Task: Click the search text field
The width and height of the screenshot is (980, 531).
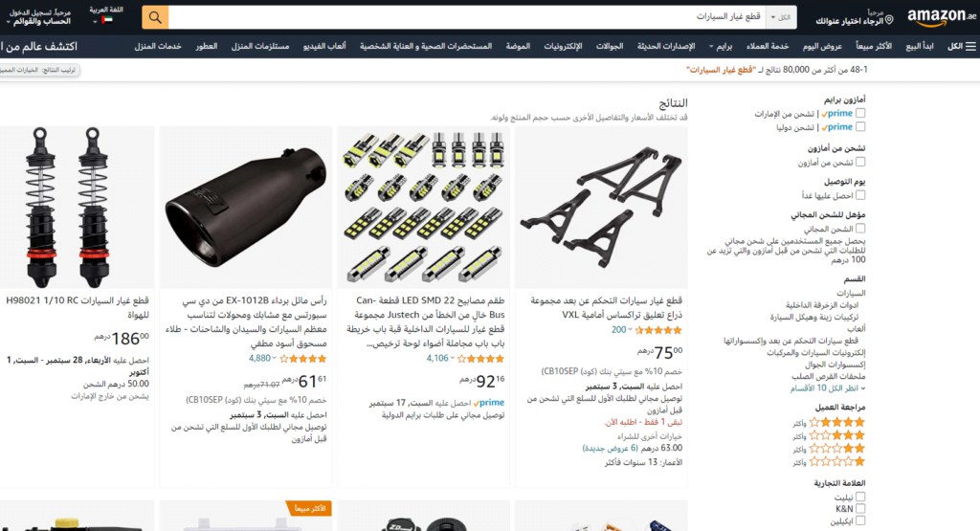Action: click(467, 17)
